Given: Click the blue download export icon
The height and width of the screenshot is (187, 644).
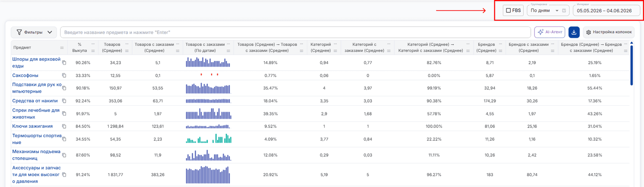Looking at the screenshot, I should coord(574,32).
